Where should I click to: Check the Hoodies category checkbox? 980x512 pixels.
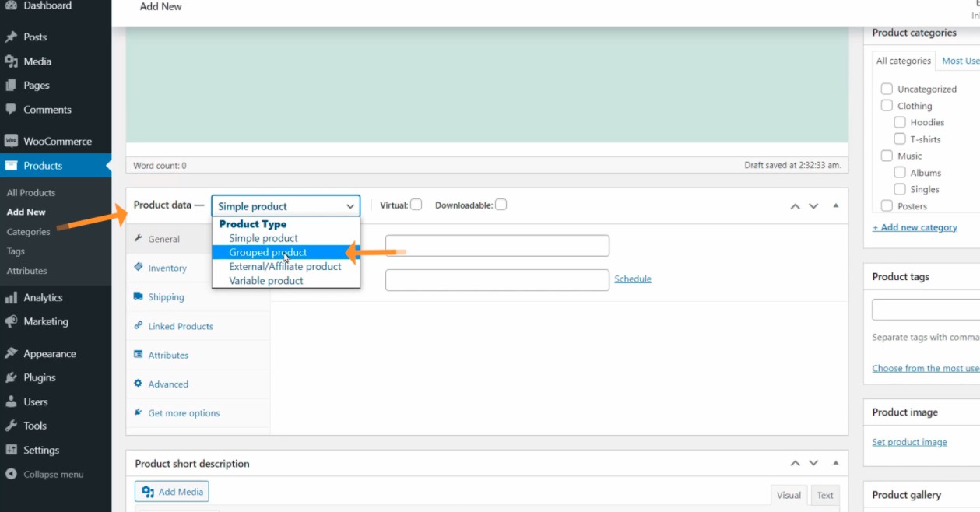pos(900,122)
